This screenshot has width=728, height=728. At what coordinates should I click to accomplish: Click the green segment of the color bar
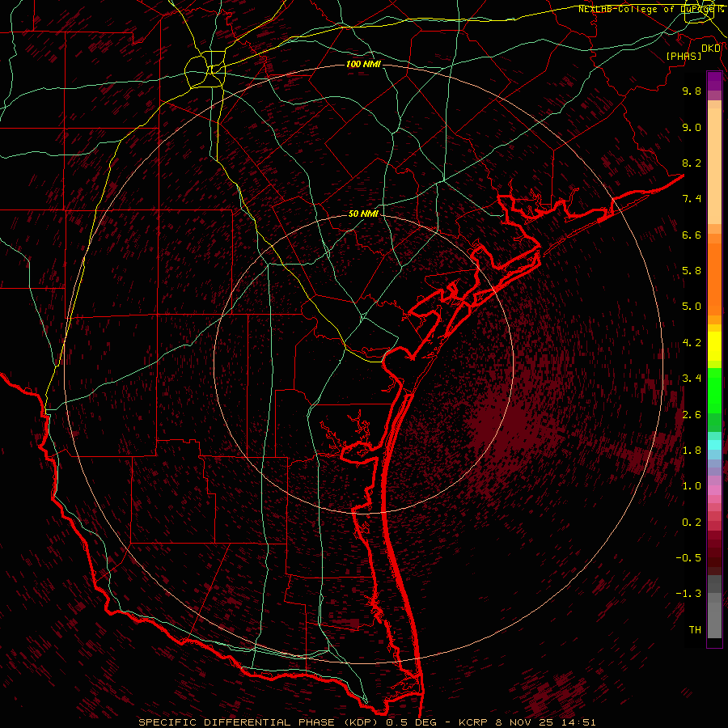point(714,390)
